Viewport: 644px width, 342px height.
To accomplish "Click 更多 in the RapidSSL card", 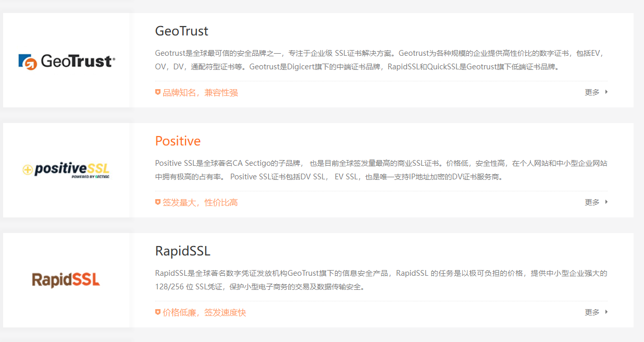I will [592, 312].
